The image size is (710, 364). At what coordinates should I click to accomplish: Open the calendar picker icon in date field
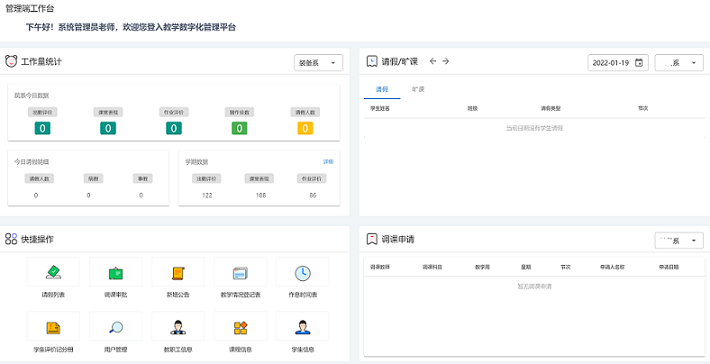639,63
